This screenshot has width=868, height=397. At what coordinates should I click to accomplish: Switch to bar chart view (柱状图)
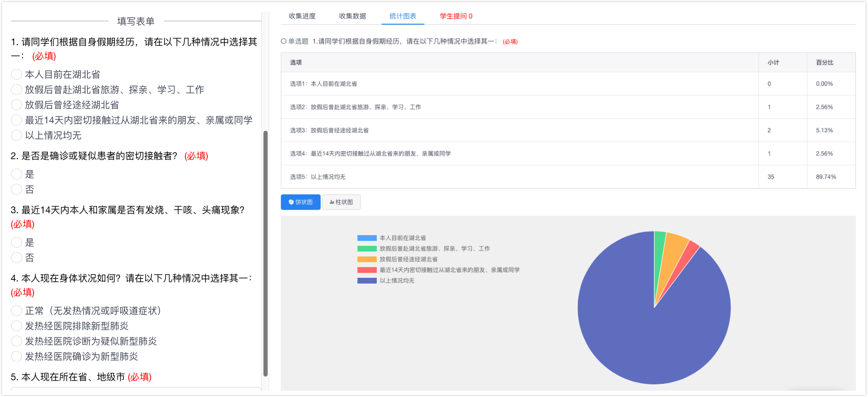pyautogui.click(x=341, y=202)
